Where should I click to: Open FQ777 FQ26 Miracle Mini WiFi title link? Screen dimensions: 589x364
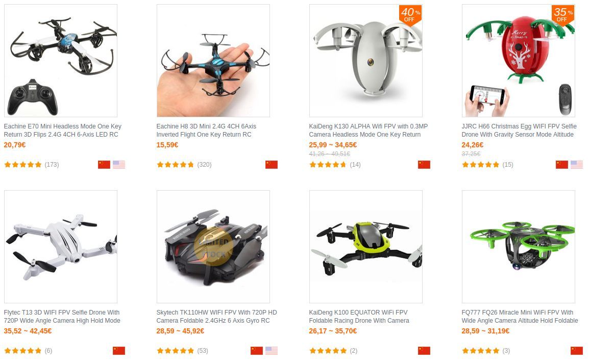tap(520, 317)
